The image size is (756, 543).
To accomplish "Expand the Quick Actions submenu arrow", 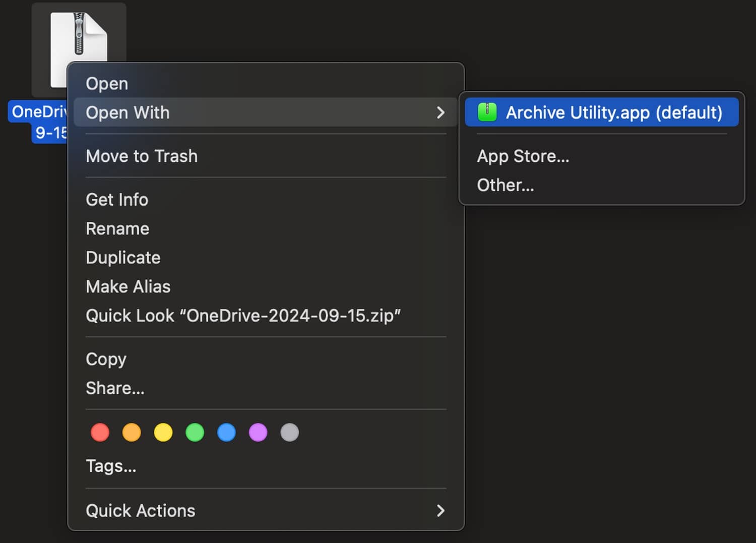I will tap(440, 511).
